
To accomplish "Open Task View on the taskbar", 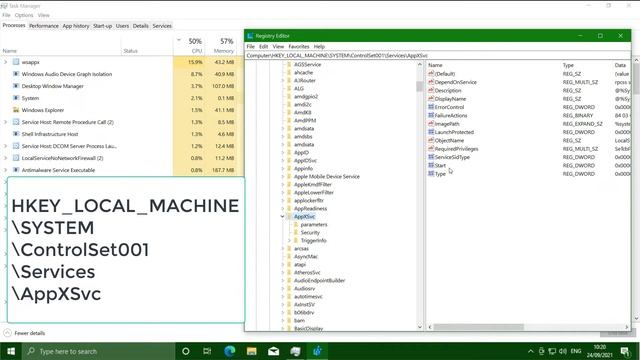I will [x=207, y=351].
